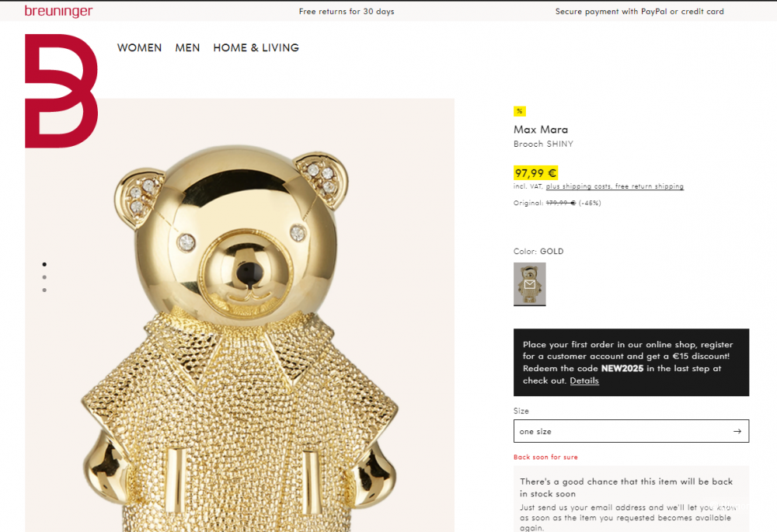Open the HOME & LIVING menu
This screenshot has width=777, height=532.
click(x=256, y=48)
